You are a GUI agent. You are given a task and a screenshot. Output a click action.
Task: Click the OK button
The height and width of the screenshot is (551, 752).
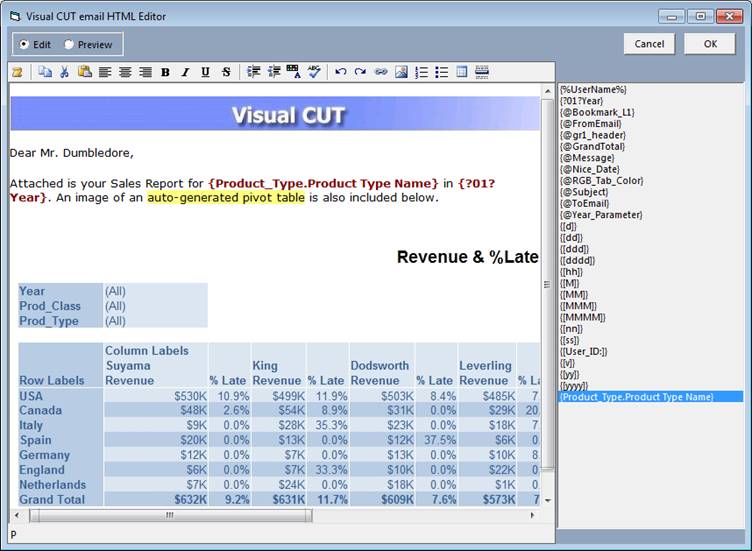point(710,44)
